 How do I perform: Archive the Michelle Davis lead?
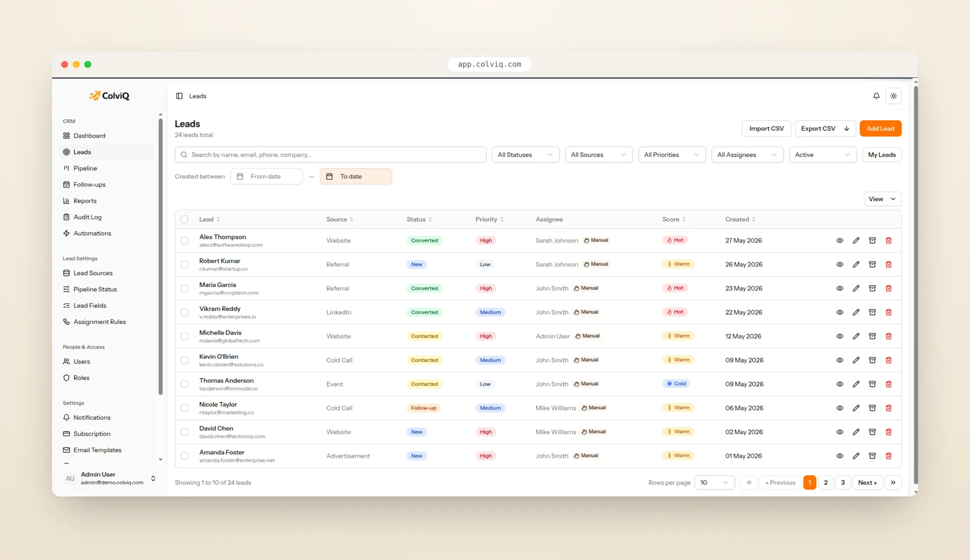coord(872,336)
